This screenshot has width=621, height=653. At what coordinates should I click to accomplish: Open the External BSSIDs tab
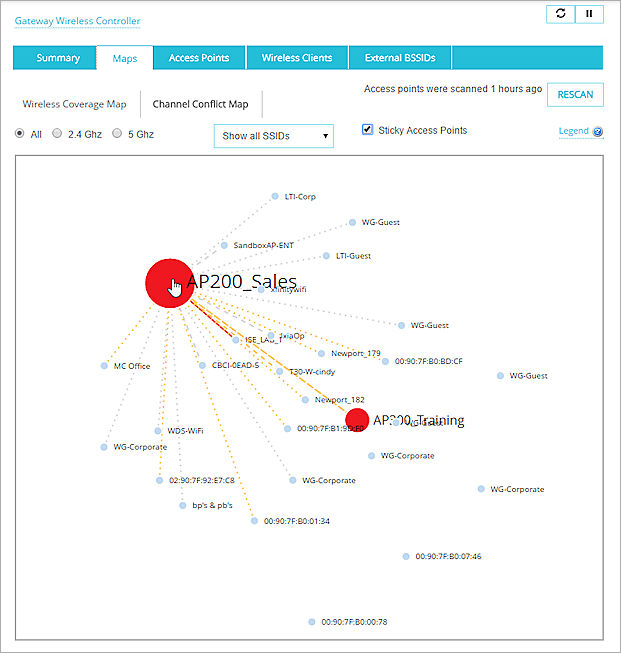400,58
